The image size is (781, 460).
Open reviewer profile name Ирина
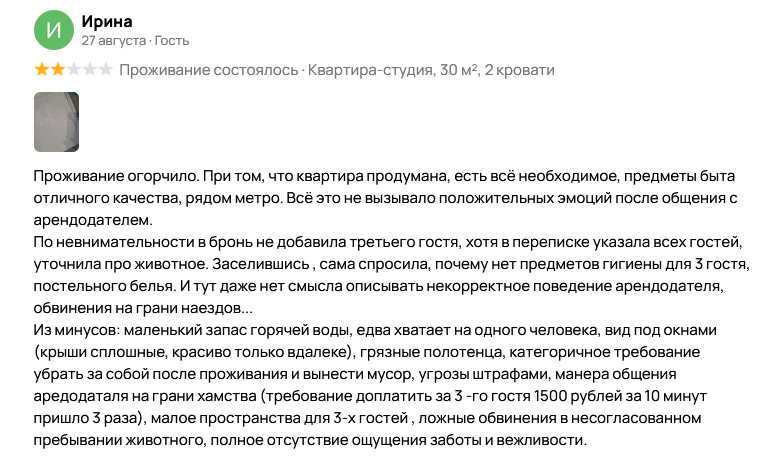[107, 21]
